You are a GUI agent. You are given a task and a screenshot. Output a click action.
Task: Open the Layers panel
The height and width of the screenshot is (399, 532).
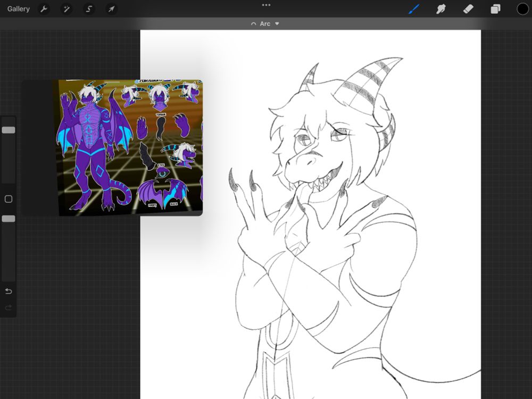click(495, 9)
